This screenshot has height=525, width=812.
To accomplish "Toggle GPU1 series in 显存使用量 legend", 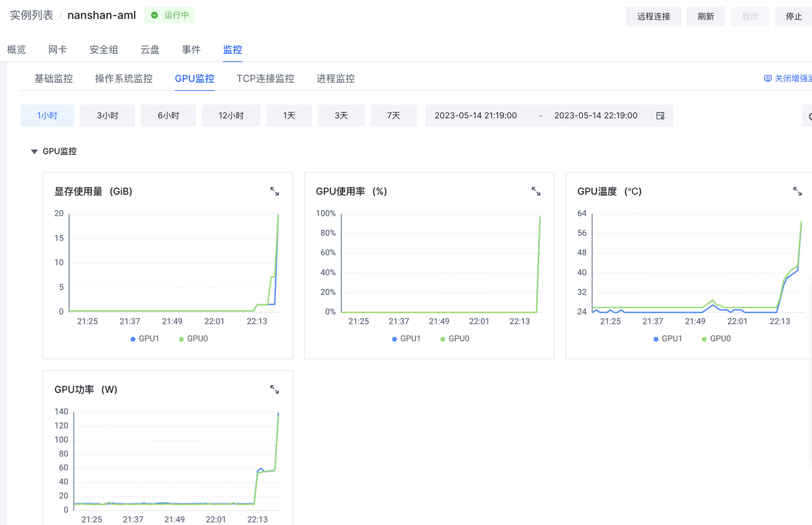I will [145, 339].
